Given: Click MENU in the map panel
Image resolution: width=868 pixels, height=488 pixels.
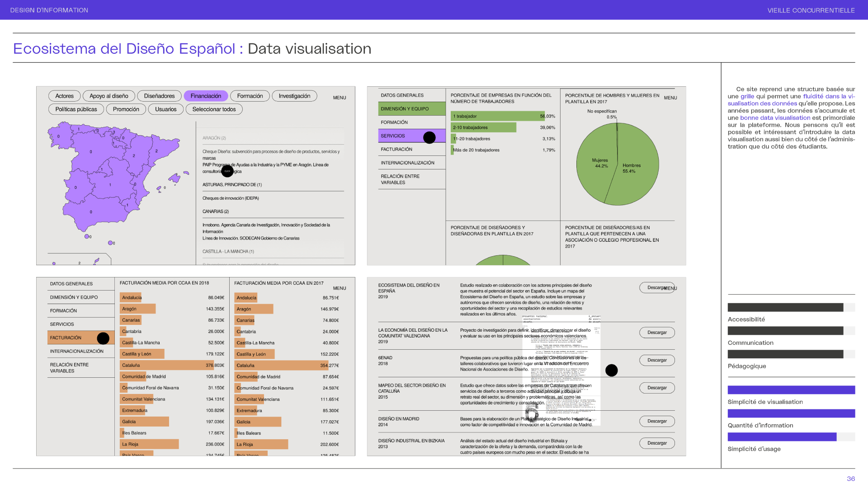Looking at the screenshot, I should click(x=340, y=98).
